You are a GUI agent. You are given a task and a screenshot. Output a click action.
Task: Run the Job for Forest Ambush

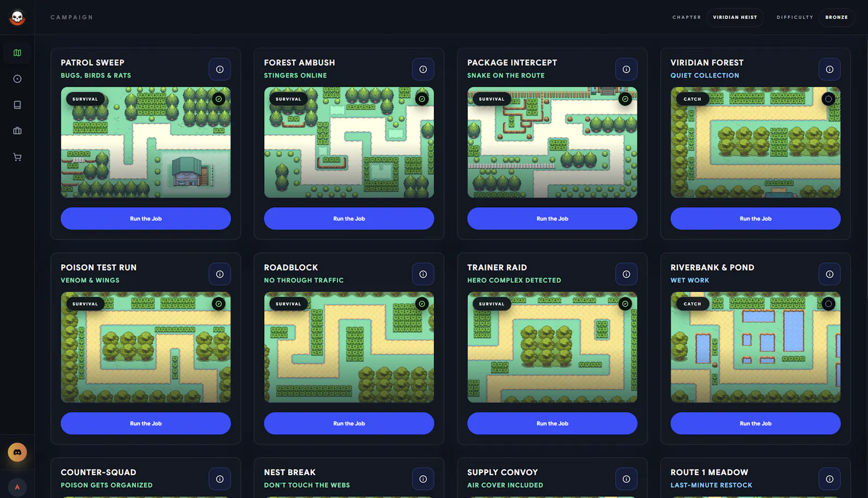coord(349,219)
